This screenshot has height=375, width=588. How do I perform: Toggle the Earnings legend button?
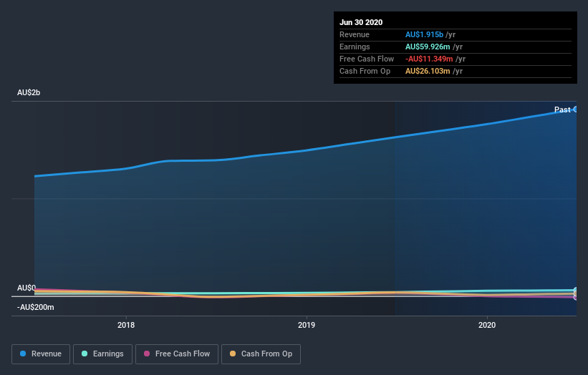click(x=102, y=354)
